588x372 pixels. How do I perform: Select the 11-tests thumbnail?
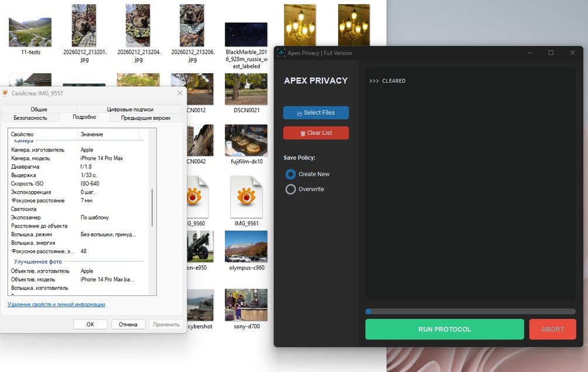30,32
